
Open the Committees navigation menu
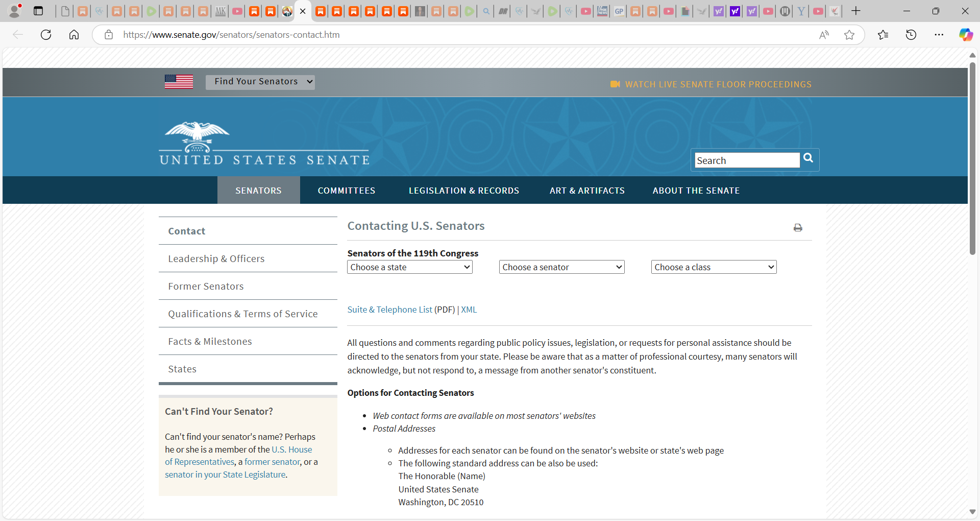pyautogui.click(x=347, y=191)
